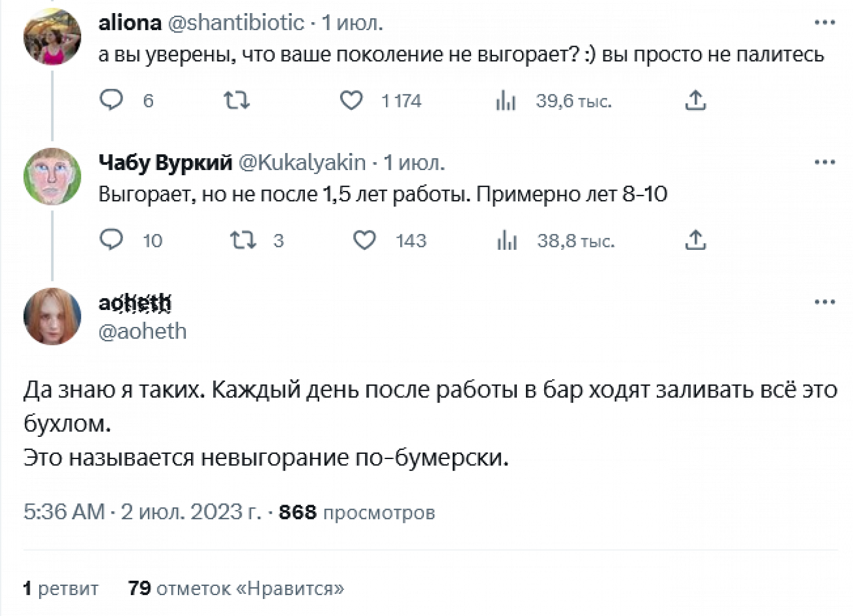Reply to Чабу Вуркий's tweet
853x616 pixels.
(111, 240)
